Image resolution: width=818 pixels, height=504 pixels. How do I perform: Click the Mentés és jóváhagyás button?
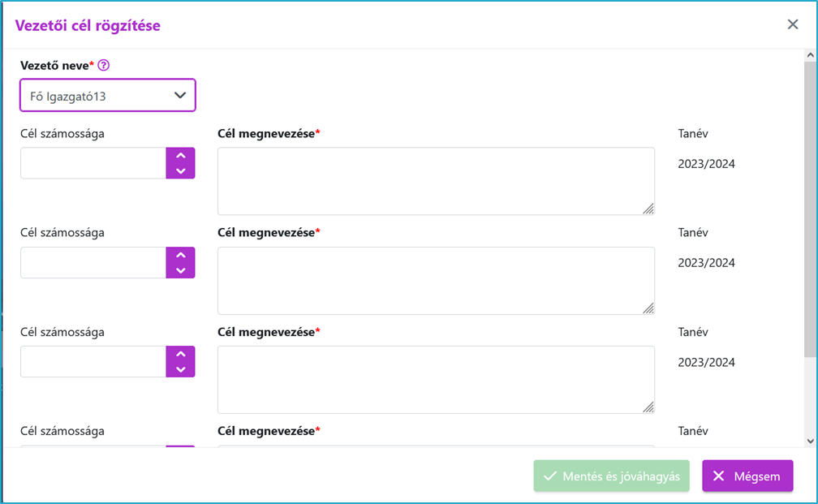(x=611, y=476)
